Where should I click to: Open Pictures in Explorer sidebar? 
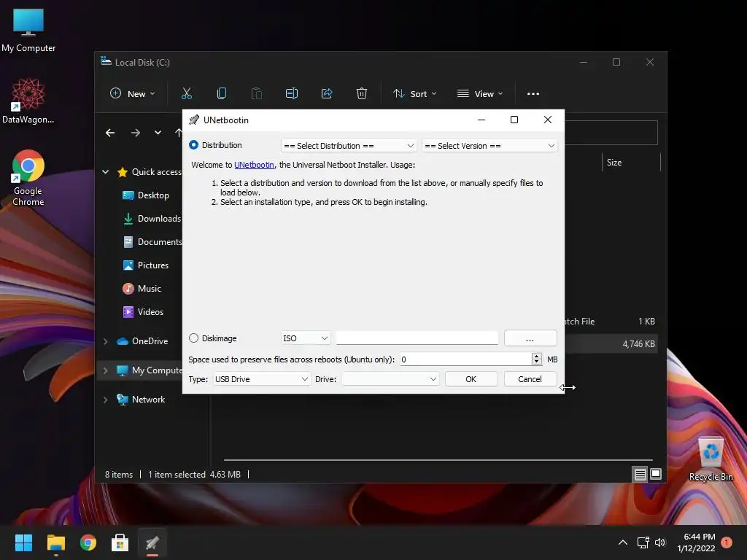146,265
